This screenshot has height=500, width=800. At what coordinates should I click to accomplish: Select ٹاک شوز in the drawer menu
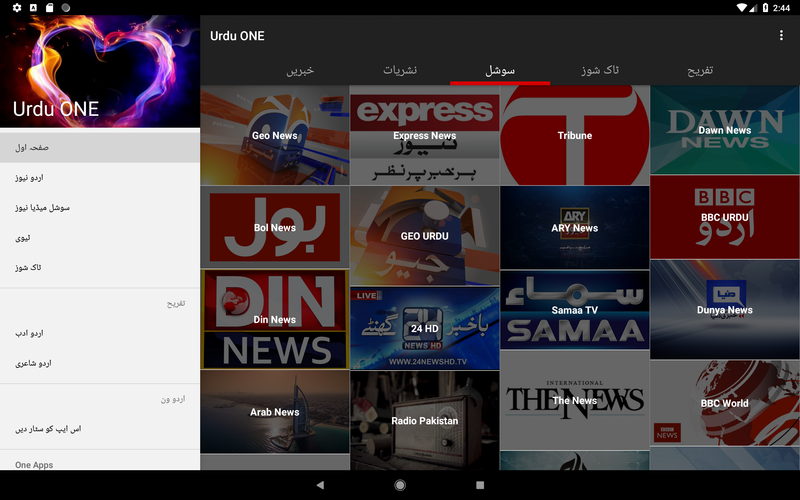click(100, 267)
